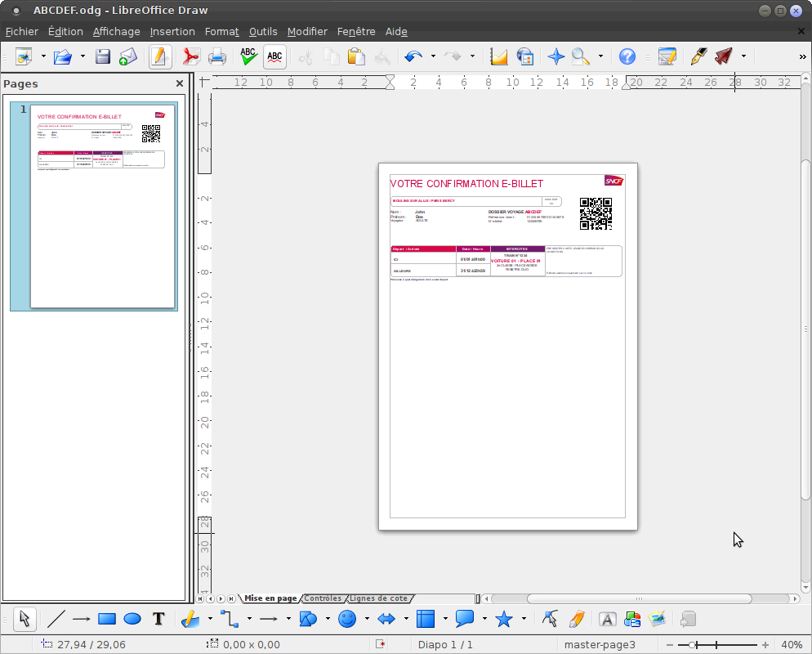
Task: Export directly as PDF
Action: tap(191, 56)
